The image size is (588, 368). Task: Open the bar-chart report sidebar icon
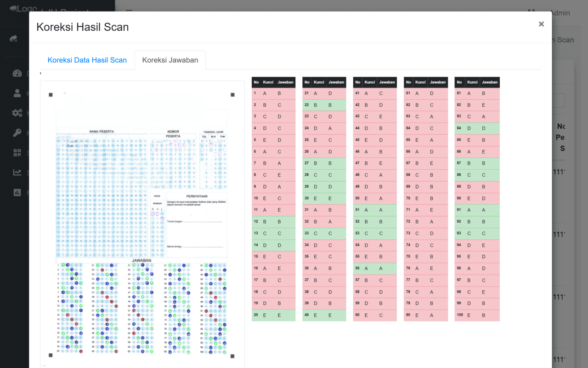pos(17,192)
